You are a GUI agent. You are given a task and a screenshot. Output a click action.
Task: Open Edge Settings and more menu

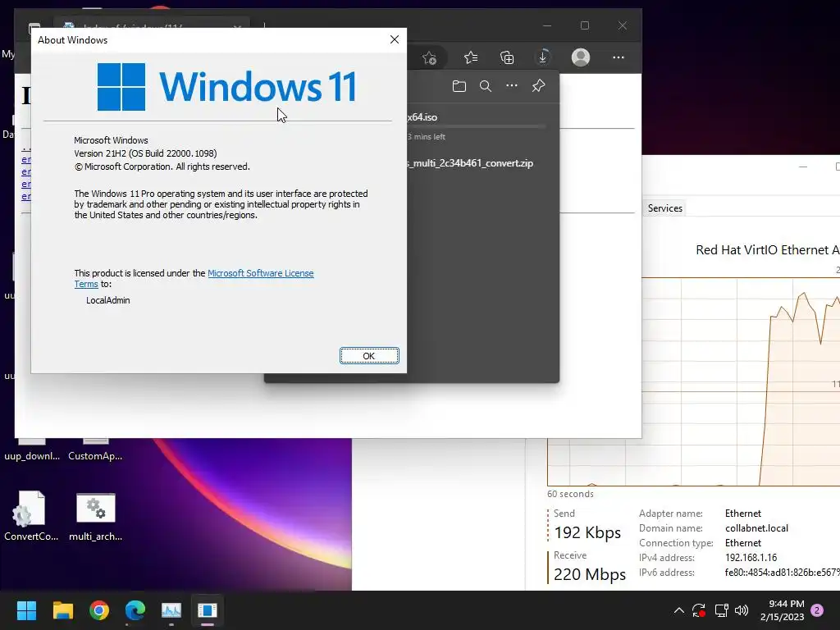click(619, 57)
